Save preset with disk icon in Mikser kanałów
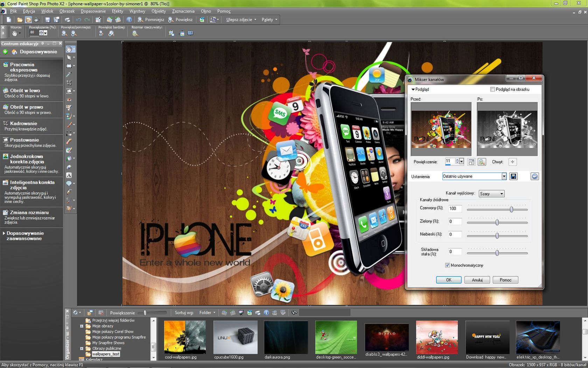 click(x=513, y=176)
